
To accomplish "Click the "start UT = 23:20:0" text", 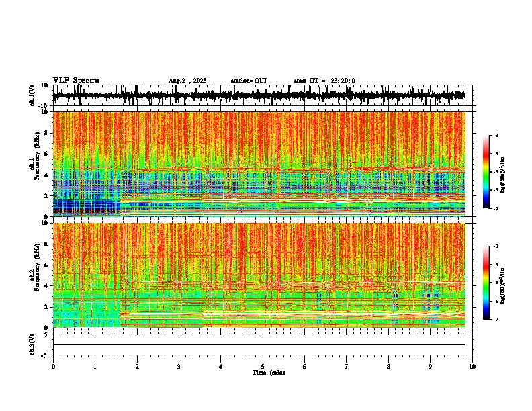I will pos(324,81).
